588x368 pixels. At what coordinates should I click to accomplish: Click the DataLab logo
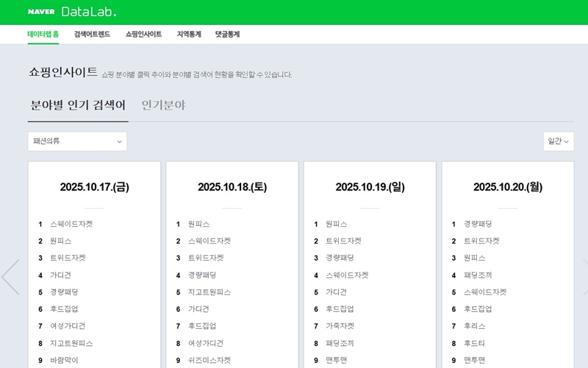click(x=89, y=12)
